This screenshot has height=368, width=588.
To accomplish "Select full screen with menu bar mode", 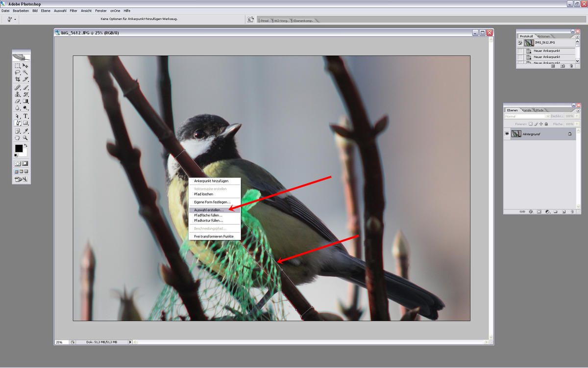I will pos(22,171).
